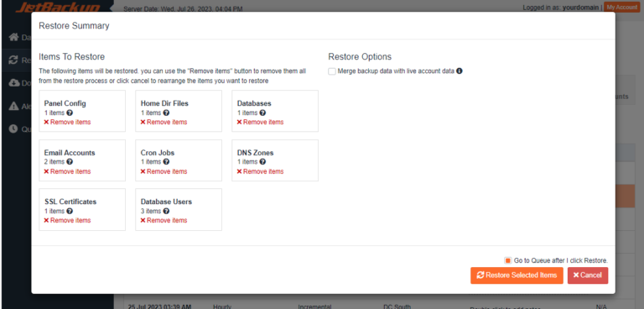This screenshot has height=309, width=644.
Task: Remove items from Database Users
Action: [164, 221]
